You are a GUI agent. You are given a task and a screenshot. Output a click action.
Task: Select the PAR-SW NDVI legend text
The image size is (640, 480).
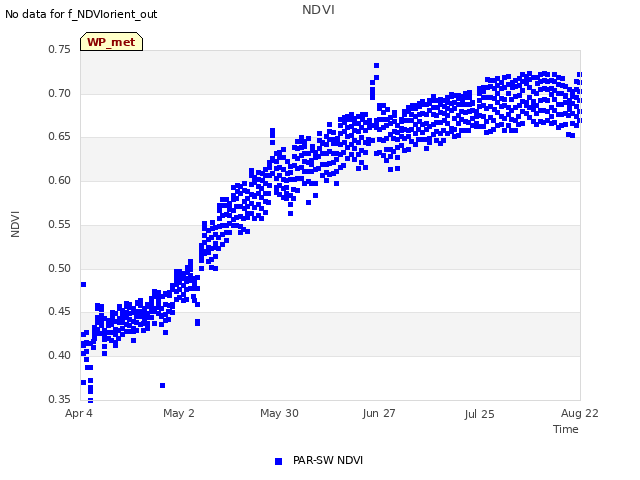click(328, 460)
